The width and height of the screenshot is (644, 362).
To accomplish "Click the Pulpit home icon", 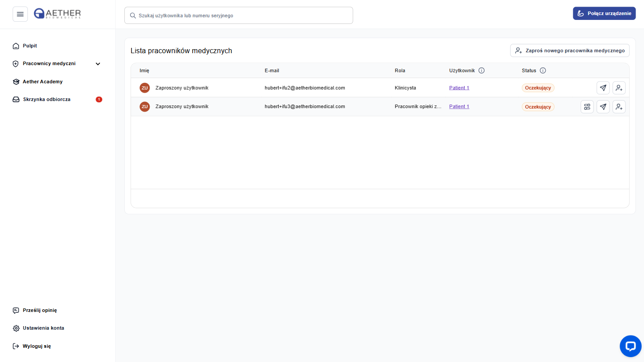I will pyautogui.click(x=16, y=46).
